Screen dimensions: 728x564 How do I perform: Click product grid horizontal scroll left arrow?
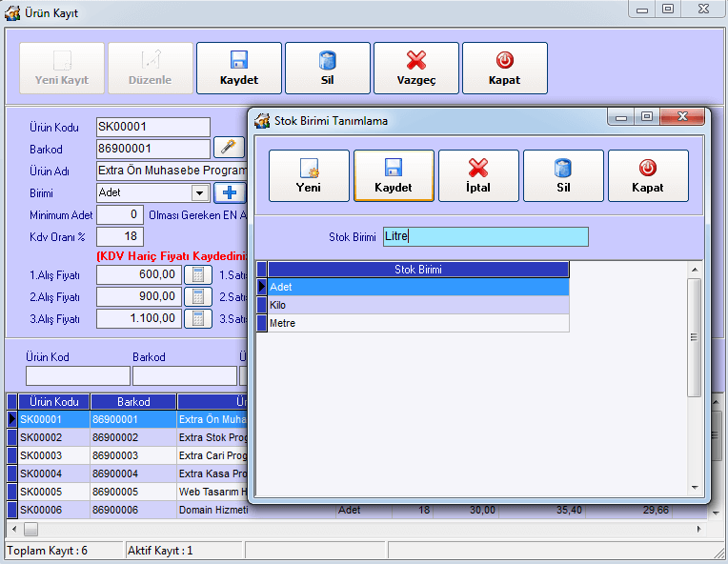14,529
